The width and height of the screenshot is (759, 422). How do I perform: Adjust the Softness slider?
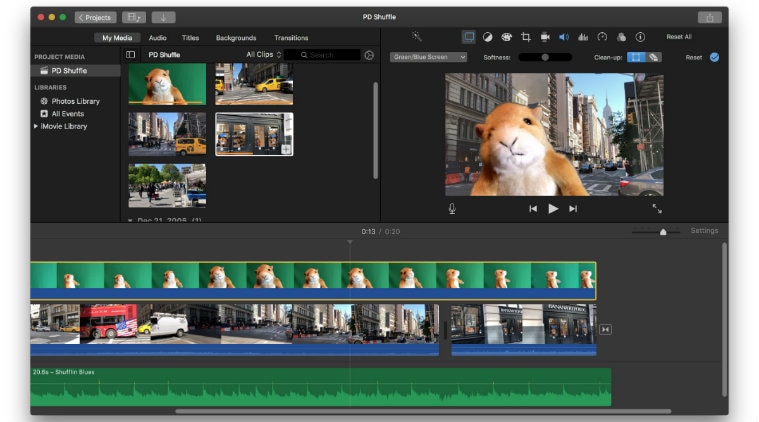point(545,57)
